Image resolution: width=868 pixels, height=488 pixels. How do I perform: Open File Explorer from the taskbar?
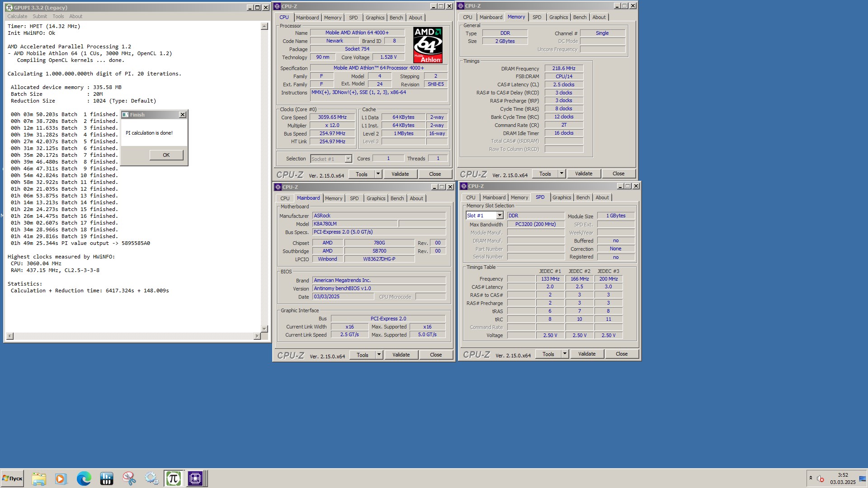click(39, 479)
